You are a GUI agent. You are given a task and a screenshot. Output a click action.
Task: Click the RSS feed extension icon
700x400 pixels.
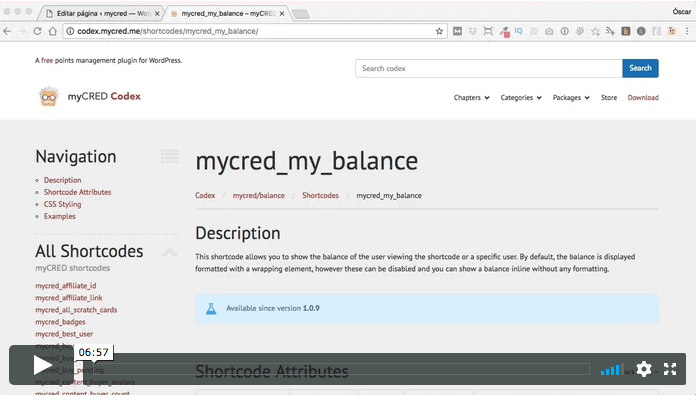click(x=610, y=31)
